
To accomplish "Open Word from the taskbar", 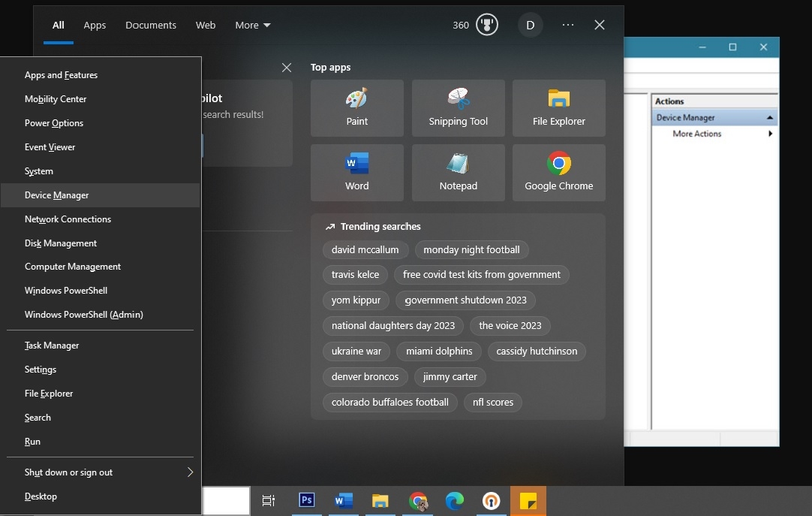I will 344,500.
